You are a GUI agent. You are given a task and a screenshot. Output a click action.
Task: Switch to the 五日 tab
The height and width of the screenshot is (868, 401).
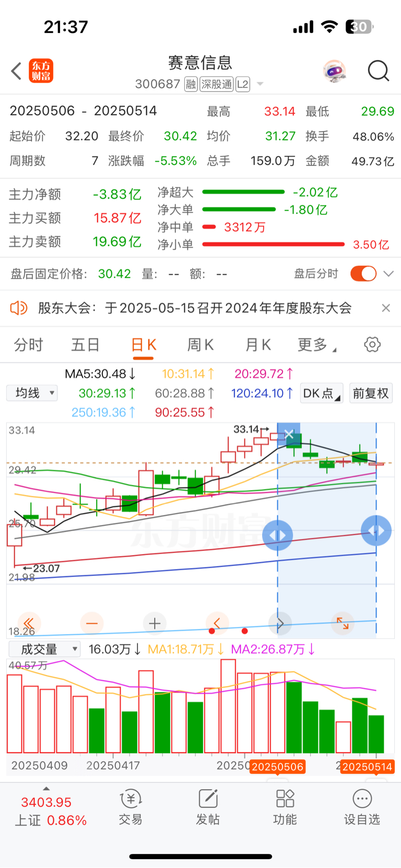click(x=85, y=344)
